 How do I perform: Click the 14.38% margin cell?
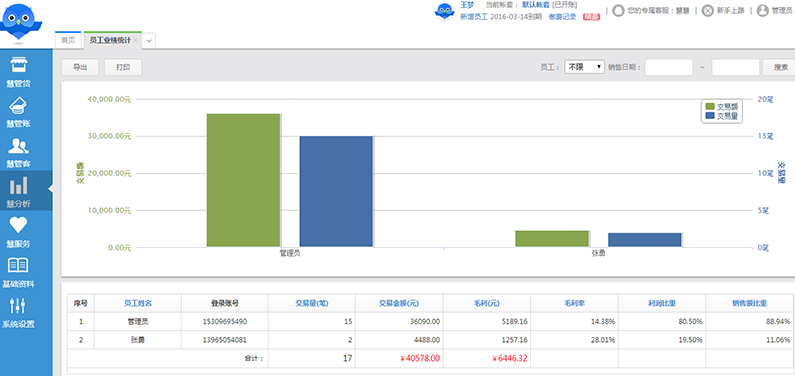pyautogui.click(x=574, y=322)
